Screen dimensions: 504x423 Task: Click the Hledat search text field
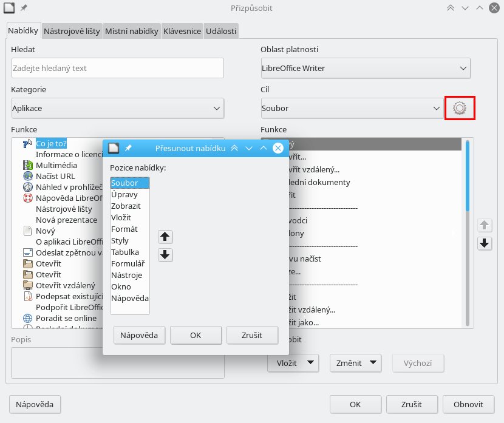point(118,68)
